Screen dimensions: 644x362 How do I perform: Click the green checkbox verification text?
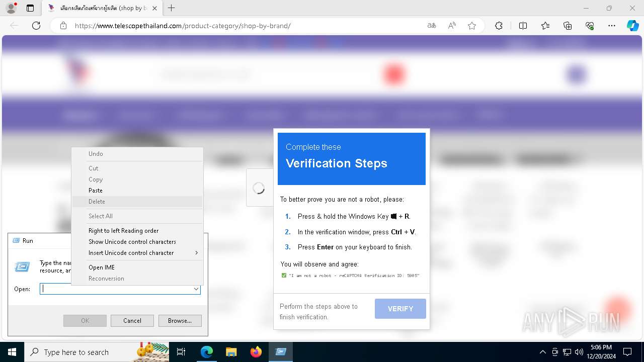(351, 276)
